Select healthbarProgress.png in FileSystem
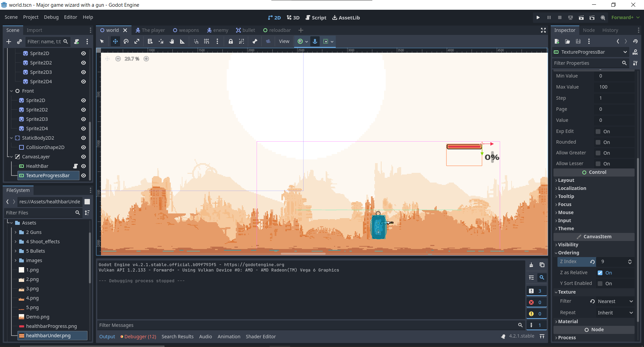 pos(51,326)
